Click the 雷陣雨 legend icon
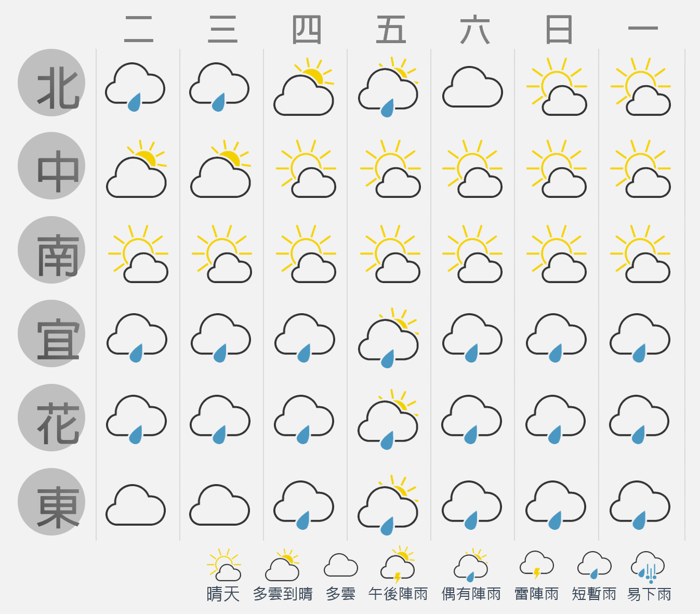 [537, 565]
